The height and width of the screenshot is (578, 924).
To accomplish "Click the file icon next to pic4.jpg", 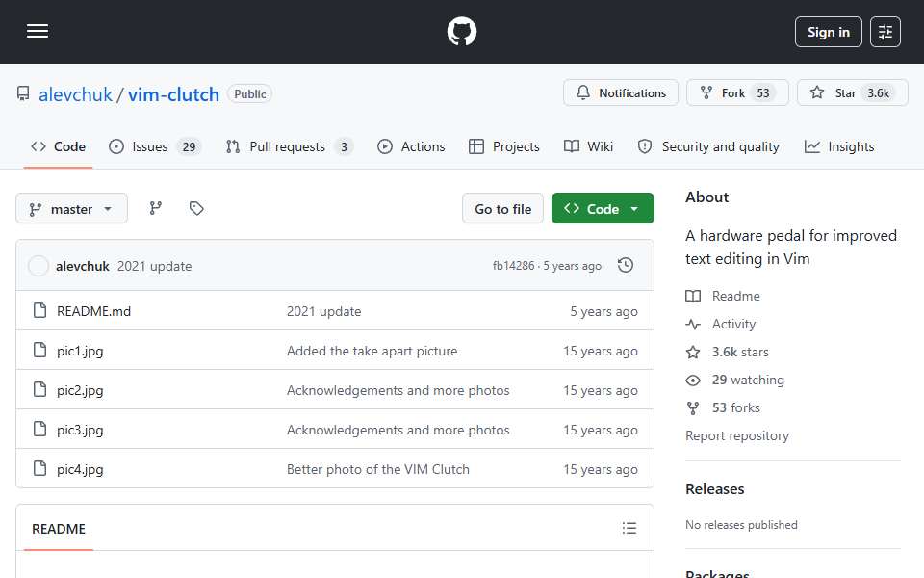I will click(x=39, y=468).
